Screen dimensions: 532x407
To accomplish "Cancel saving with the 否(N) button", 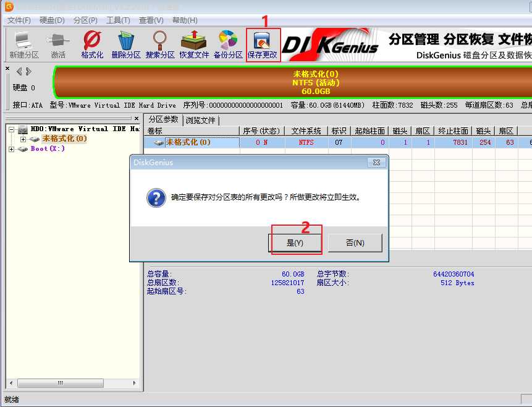I will pyautogui.click(x=355, y=243).
